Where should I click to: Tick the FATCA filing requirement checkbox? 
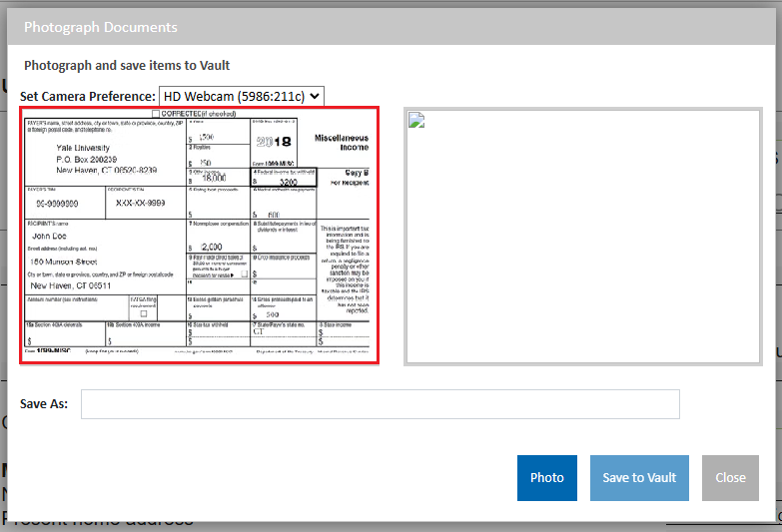pos(143,312)
